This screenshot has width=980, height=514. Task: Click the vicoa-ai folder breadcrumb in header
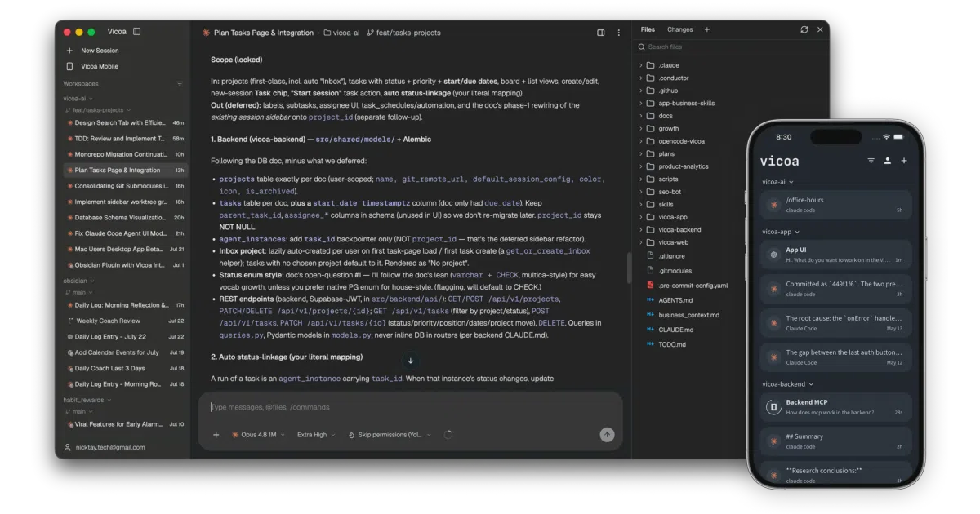342,33
